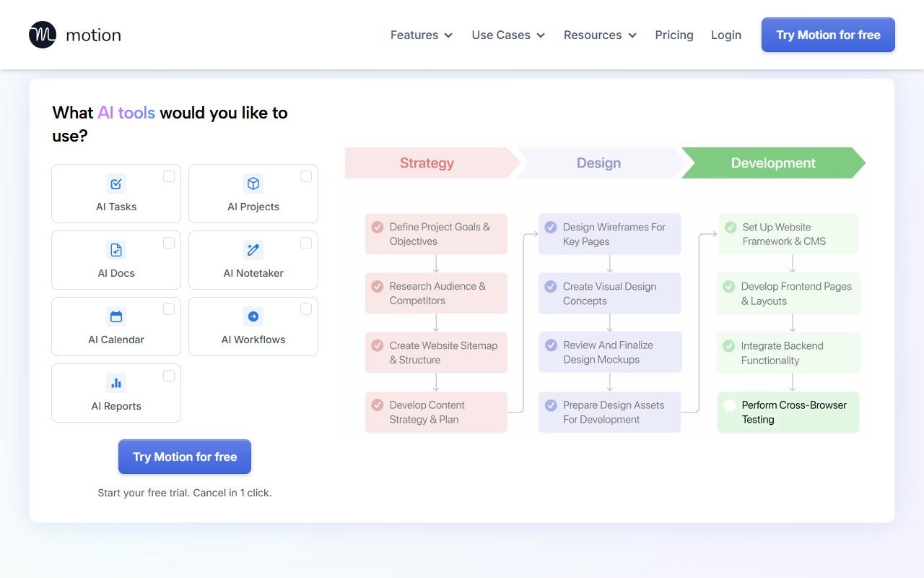
Task: Click the AI Docs document icon
Action: 116,250
